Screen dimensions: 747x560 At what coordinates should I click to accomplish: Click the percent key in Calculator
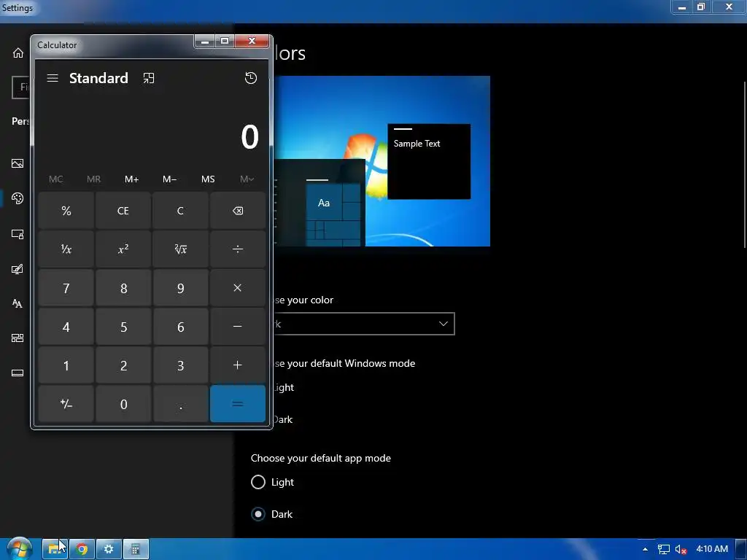(66, 211)
